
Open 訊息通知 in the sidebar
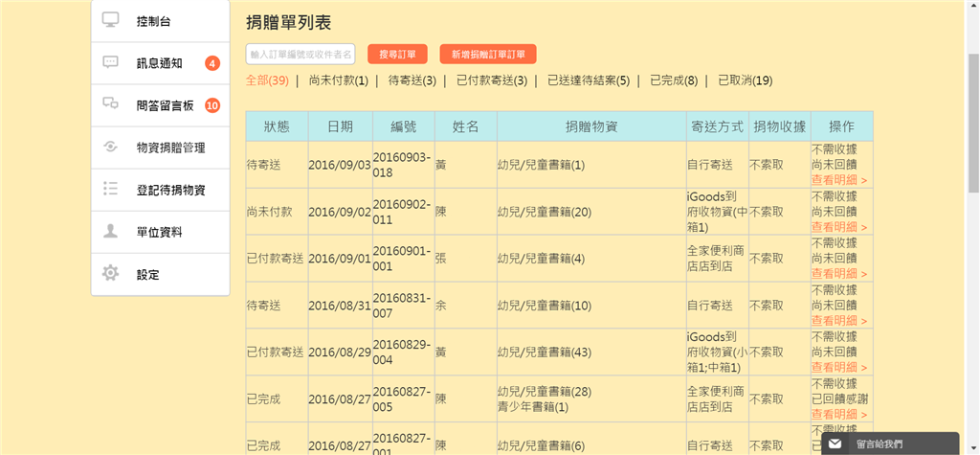161,63
